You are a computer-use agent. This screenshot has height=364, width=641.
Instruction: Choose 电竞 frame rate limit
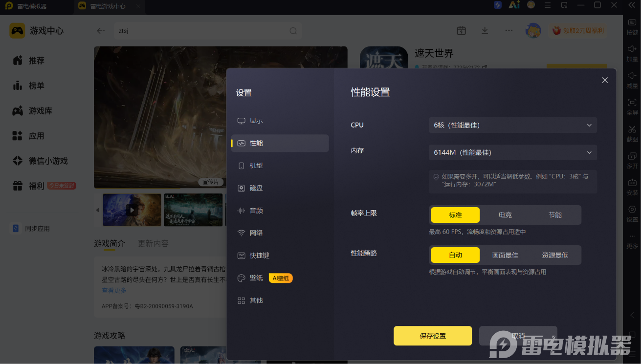(x=505, y=215)
